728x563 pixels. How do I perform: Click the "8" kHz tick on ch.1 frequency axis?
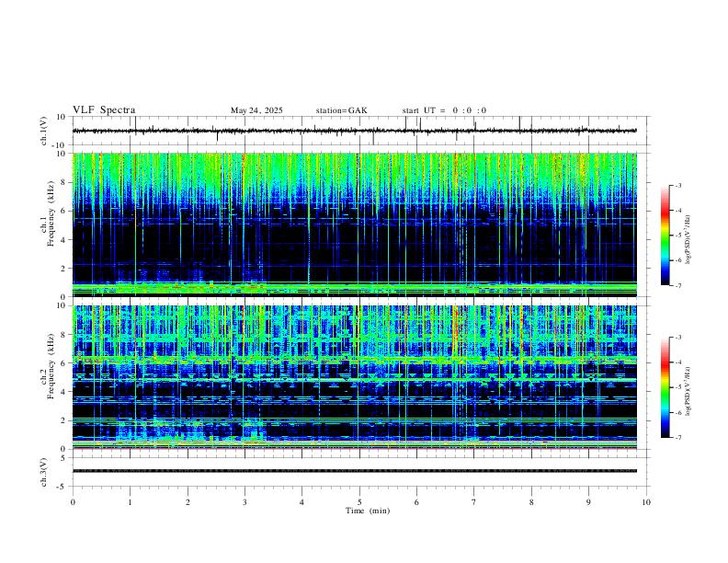[64, 182]
